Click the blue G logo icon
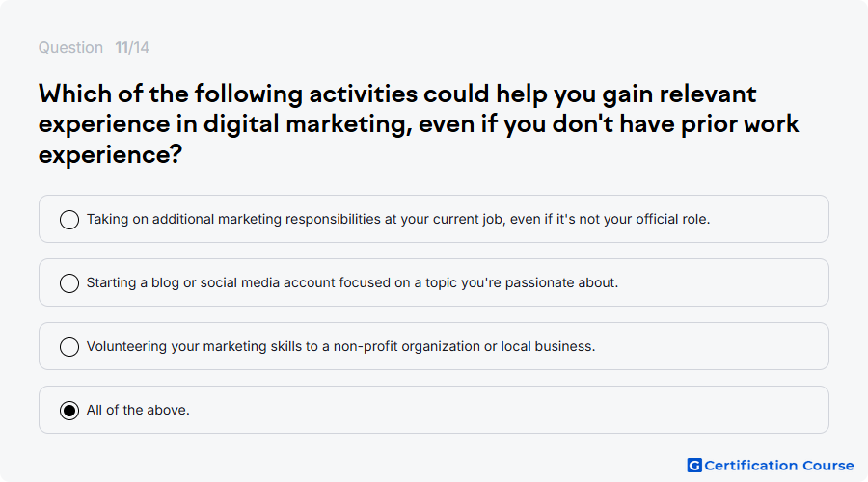Screen dimensions: 868x482 [694, 466]
